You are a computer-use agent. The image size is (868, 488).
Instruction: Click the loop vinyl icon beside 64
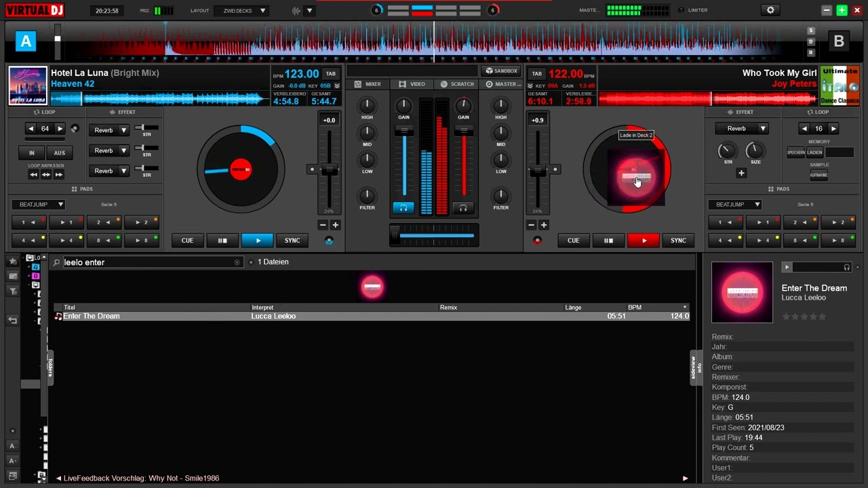tap(75, 129)
